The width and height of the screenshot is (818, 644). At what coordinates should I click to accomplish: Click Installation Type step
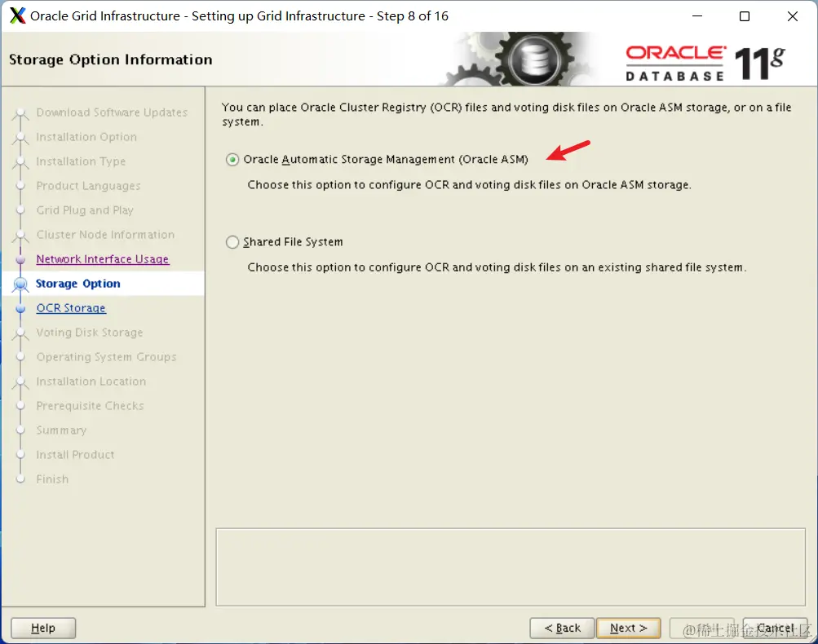click(x=81, y=161)
